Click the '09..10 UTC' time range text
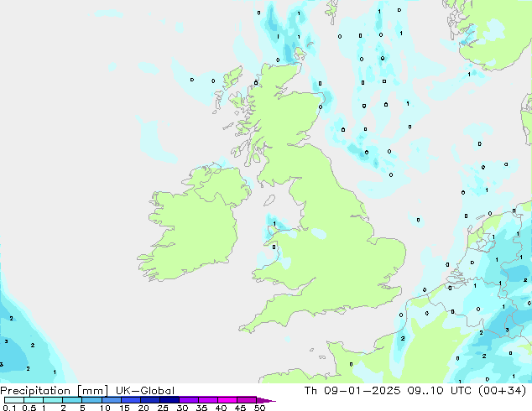The height and width of the screenshot is (411, 532). click(x=440, y=391)
